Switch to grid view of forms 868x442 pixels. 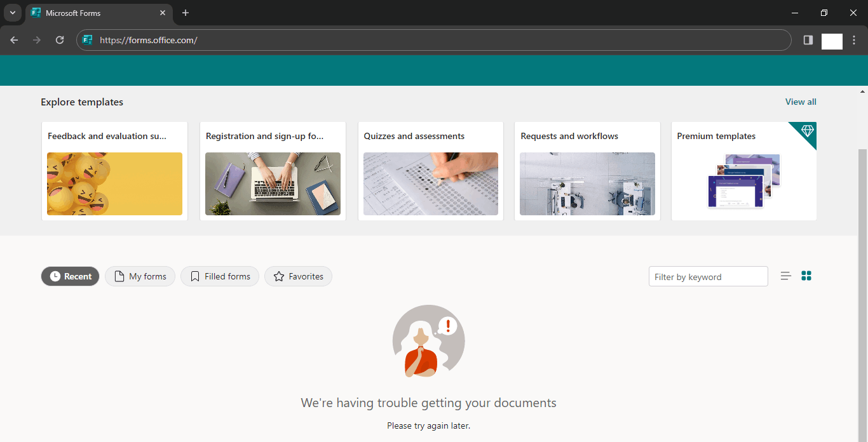[x=806, y=276]
